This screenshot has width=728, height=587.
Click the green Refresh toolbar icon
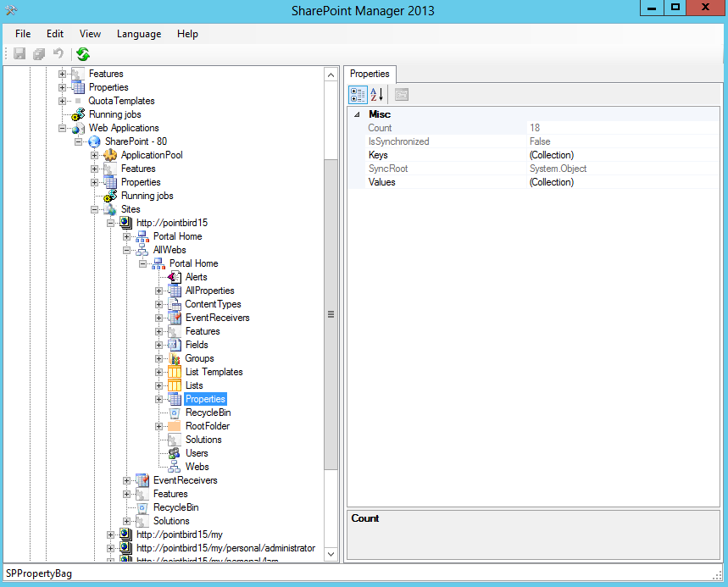click(x=83, y=54)
